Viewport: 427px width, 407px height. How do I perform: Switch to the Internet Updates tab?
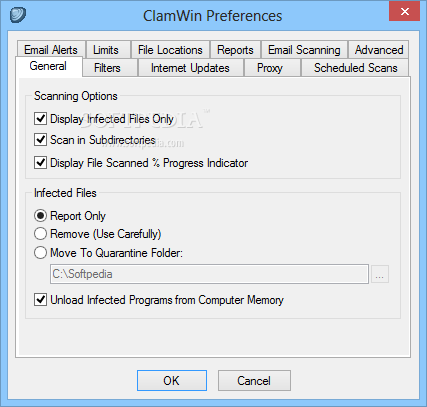point(190,68)
